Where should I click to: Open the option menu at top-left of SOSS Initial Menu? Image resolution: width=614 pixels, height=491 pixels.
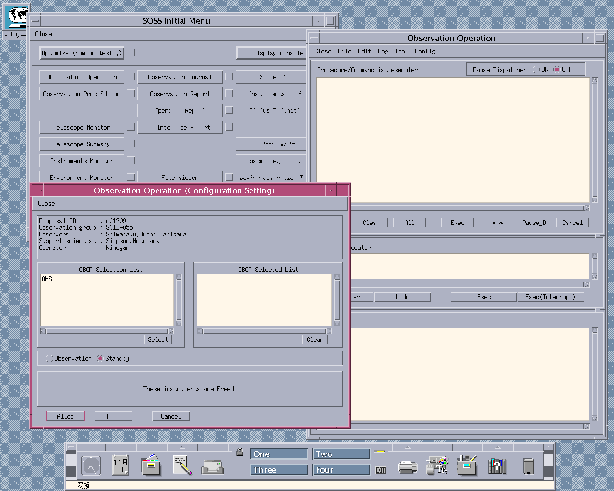(81, 53)
